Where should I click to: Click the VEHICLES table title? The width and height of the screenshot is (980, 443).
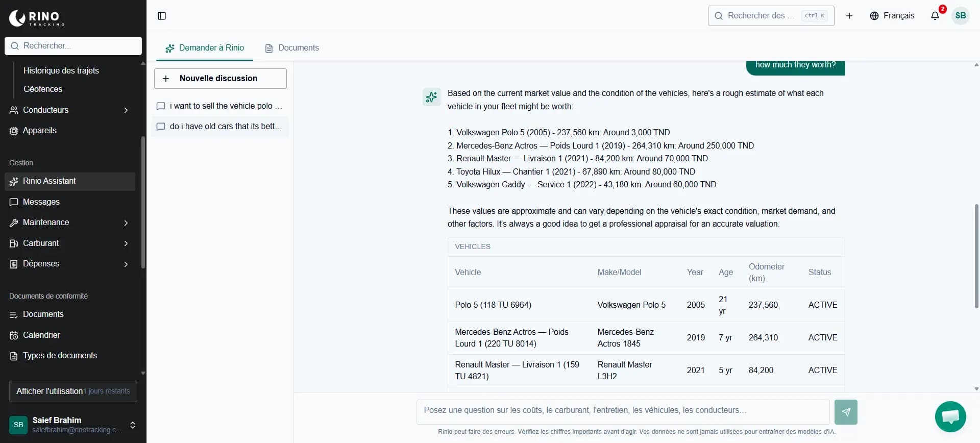(x=473, y=247)
